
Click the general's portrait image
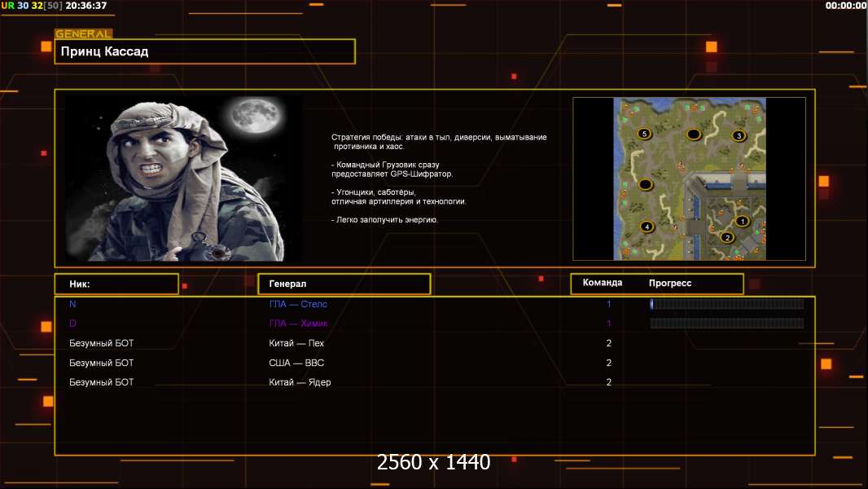click(183, 178)
